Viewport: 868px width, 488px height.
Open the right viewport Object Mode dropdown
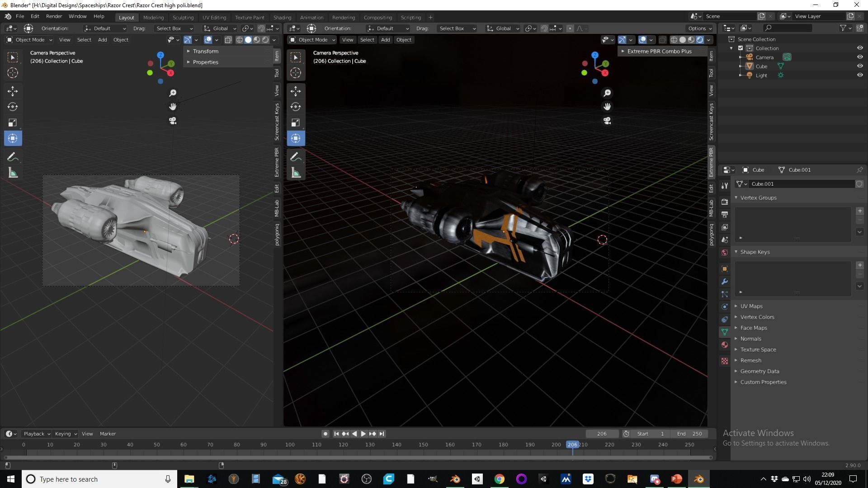[312, 40]
